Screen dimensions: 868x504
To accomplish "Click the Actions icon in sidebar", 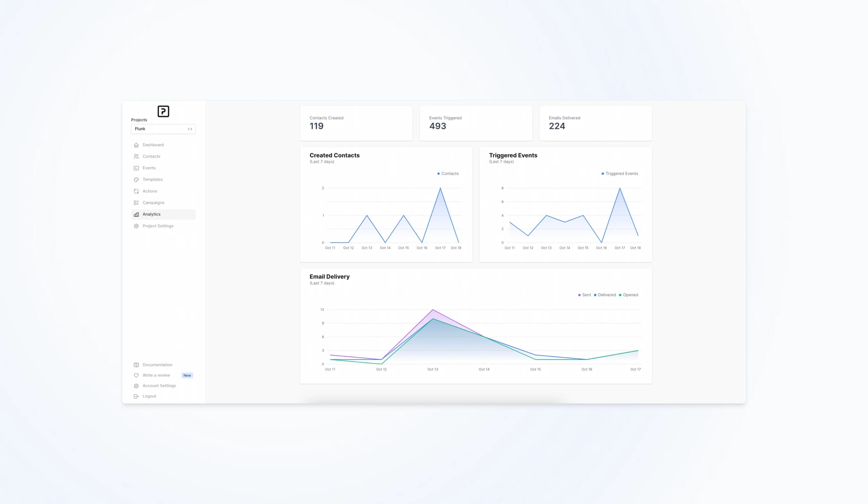I will 136,191.
